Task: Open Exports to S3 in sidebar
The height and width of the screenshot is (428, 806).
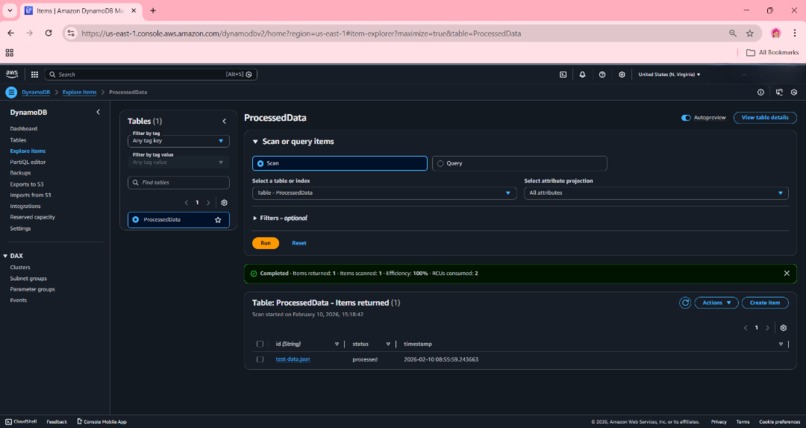Action: (27, 184)
